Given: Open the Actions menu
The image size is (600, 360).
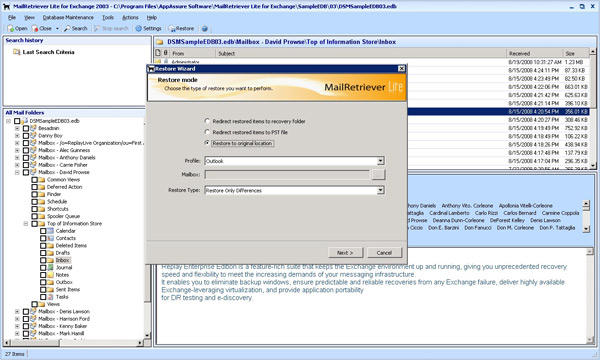Looking at the screenshot, I should click(130, 18).
